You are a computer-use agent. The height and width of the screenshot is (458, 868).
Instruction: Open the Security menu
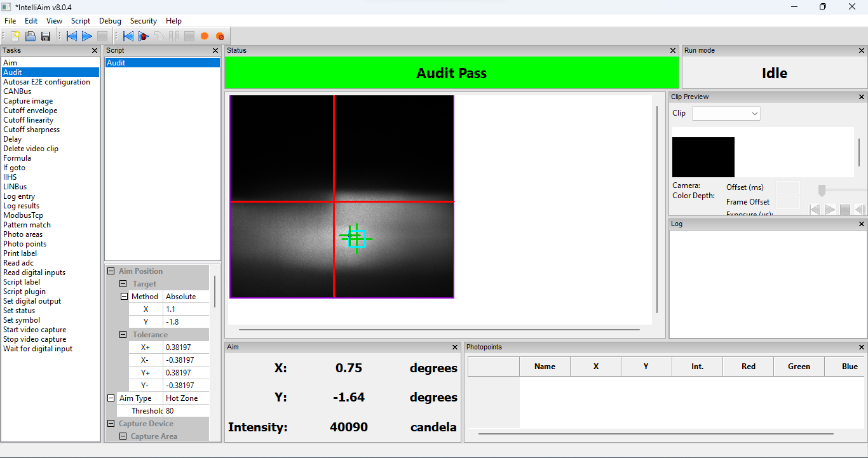143,21
